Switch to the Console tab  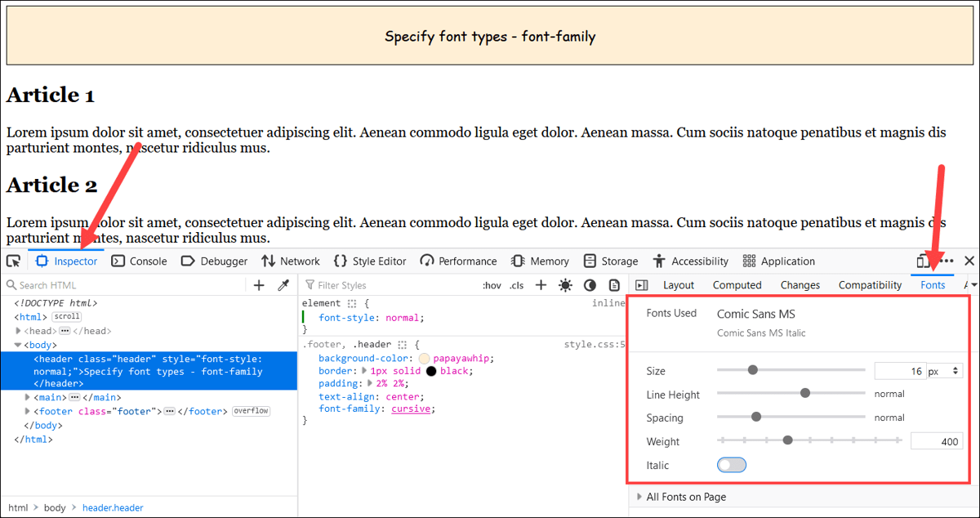(x=140, y=260)
